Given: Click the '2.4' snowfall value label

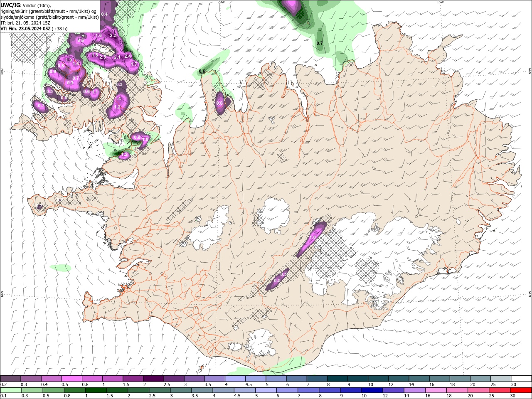Looking at the screenshot, I should tap(127, 56).
